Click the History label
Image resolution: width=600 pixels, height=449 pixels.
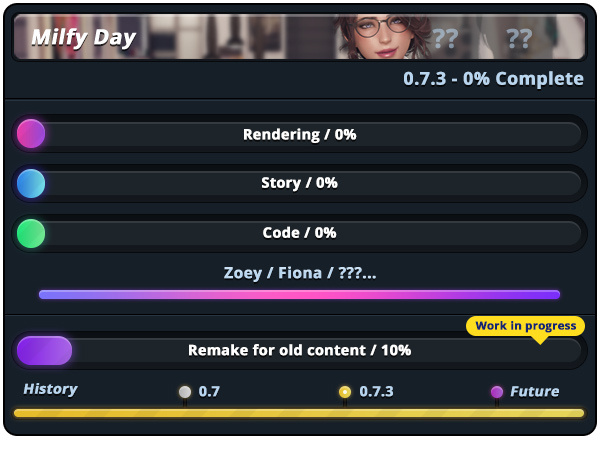pyautogui.click(x=50, y=389)
